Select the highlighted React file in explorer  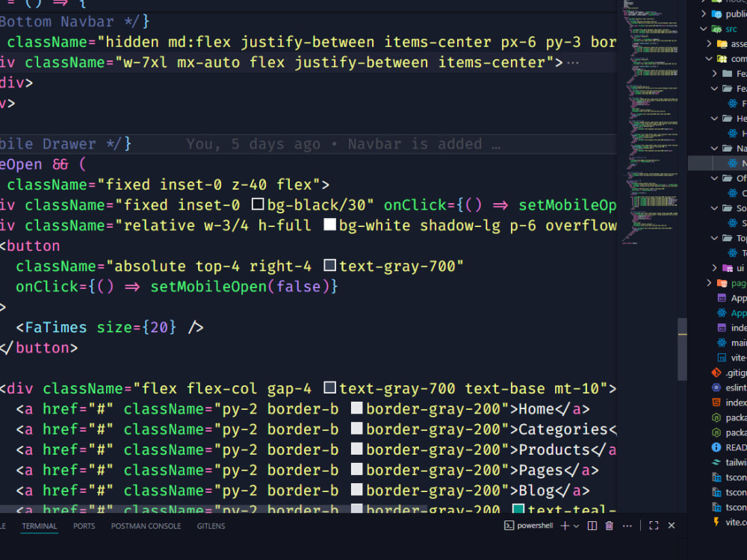[x=717, y=164]
